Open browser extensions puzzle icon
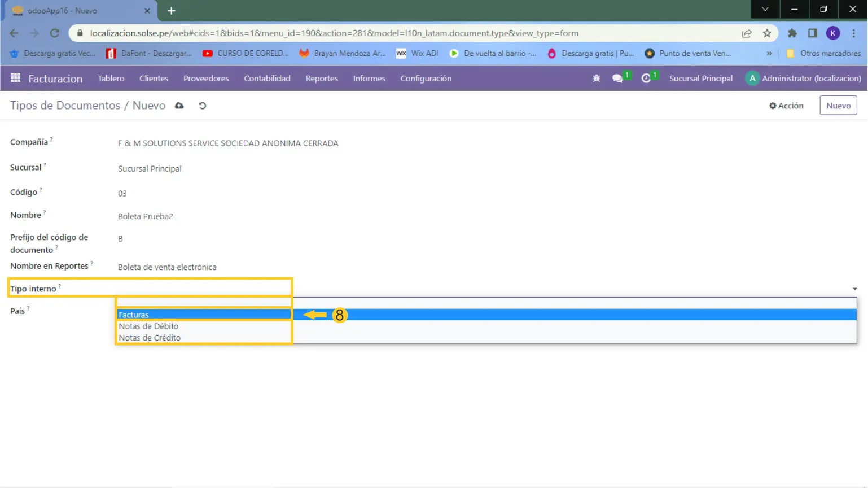 792,33
